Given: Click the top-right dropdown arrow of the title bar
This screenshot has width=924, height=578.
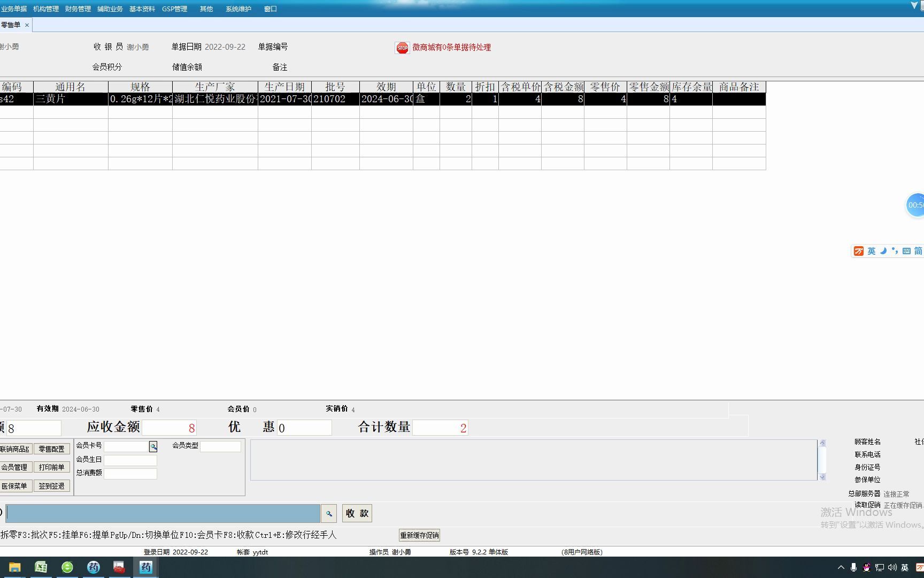Looking at the screenshot, I should click(914, 6).
